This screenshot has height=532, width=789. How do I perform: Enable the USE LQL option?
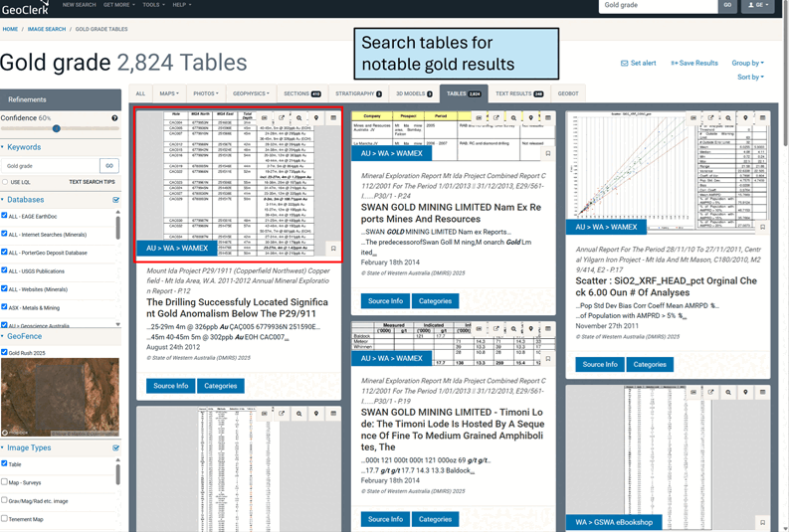5,182
